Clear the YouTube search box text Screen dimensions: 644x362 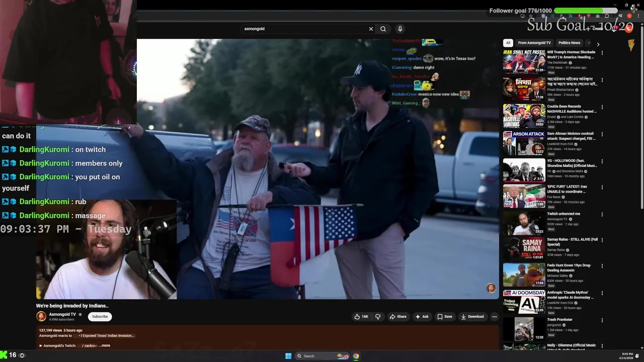pyautogui.click(x=371, y=29)
